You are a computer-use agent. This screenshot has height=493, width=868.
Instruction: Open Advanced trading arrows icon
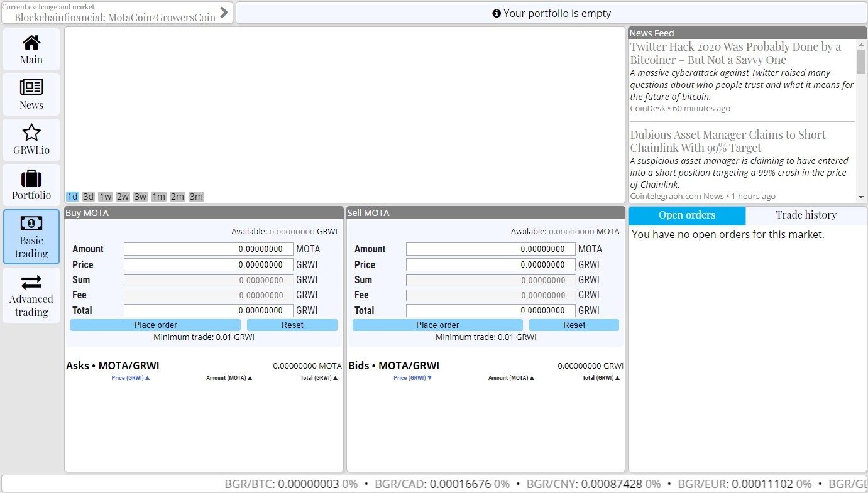point(31,283)
